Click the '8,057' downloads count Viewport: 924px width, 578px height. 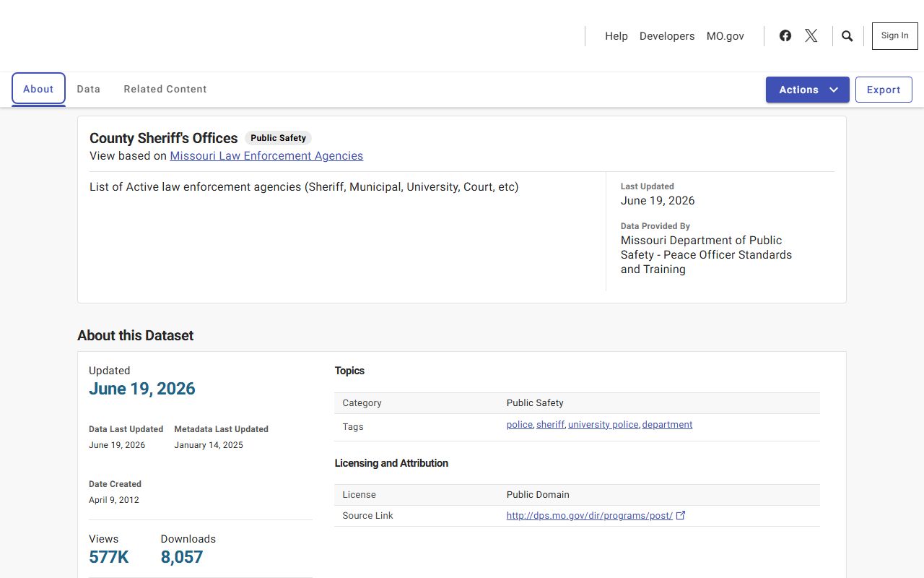tap(182, 557)
